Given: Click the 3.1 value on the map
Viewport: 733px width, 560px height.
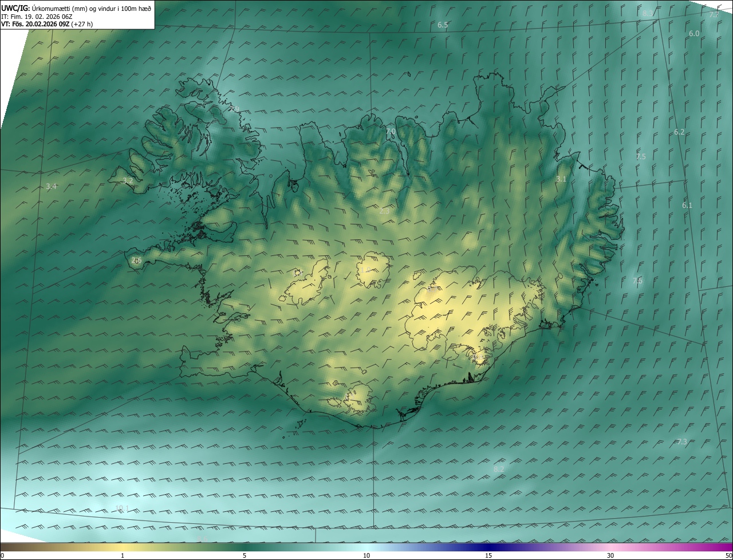Looking at the screenshot, I should (561, 179).
